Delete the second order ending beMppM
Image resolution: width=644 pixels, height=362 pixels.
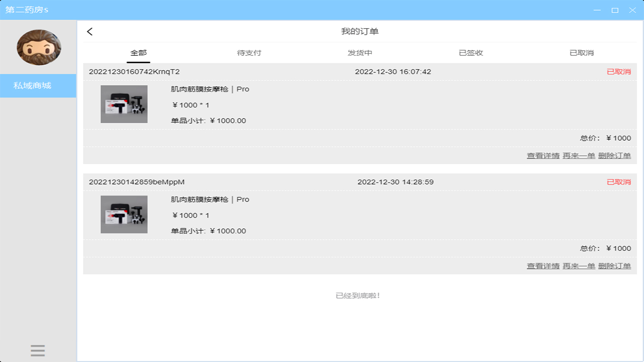(x=614, y=266)
